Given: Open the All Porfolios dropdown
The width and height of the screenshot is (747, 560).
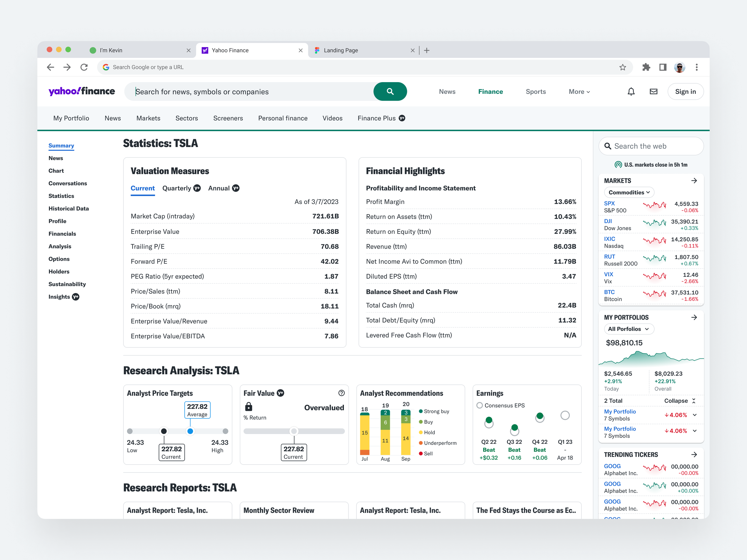Looking at the screenshot, I should (629, 329).
